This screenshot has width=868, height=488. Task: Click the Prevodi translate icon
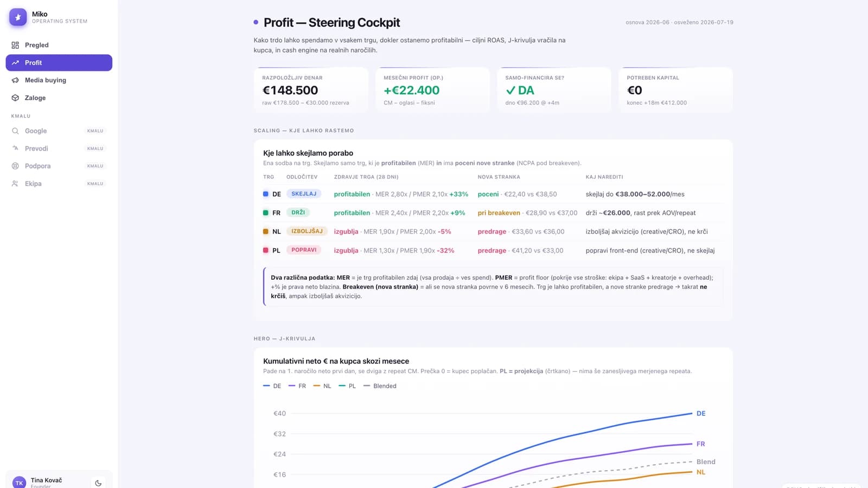click(15, 148)
